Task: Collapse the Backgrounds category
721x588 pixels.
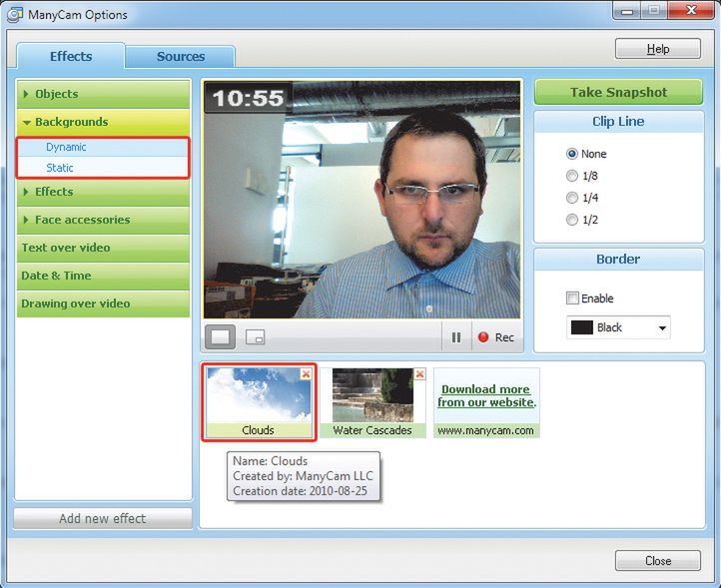Action: point(103,122)
